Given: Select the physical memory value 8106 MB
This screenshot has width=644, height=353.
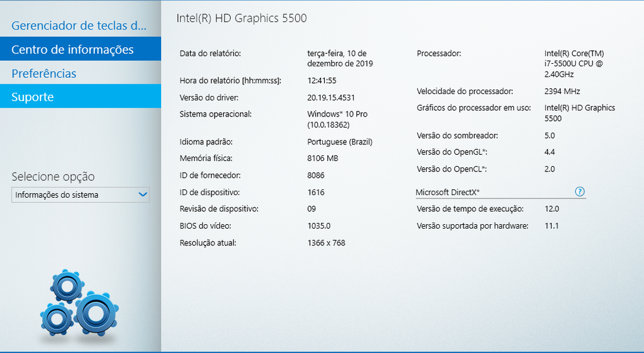Looking at the screenshot, I should (322, 158).
